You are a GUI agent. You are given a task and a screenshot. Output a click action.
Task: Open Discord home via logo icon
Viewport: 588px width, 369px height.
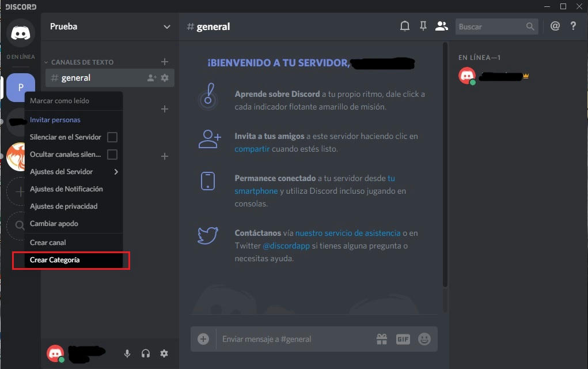click(x=21, y=33)
